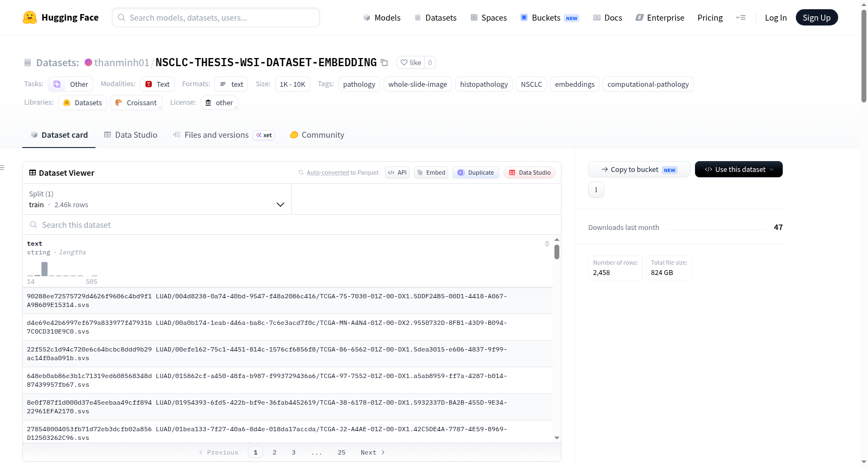The image size is (868, 467).
Task: Open the left sidebar toggle icon
Action: tap(3, 168)
